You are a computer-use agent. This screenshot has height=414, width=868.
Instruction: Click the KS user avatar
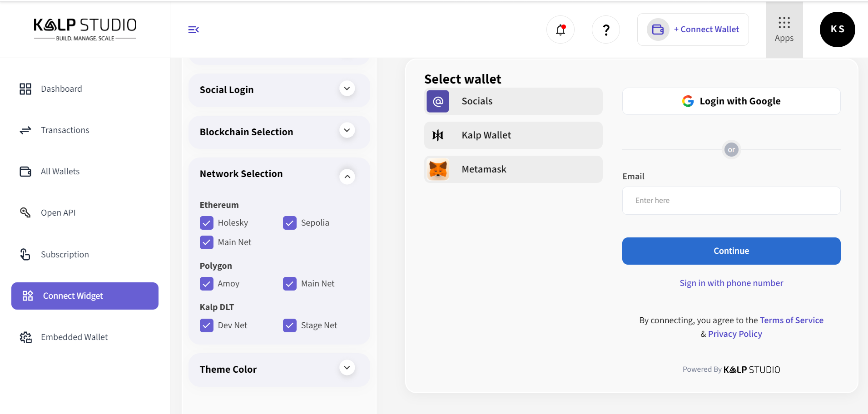click(x=837, y=30)
